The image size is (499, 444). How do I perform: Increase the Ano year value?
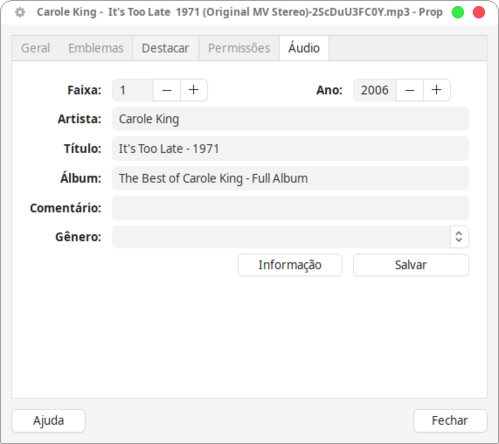437,90
